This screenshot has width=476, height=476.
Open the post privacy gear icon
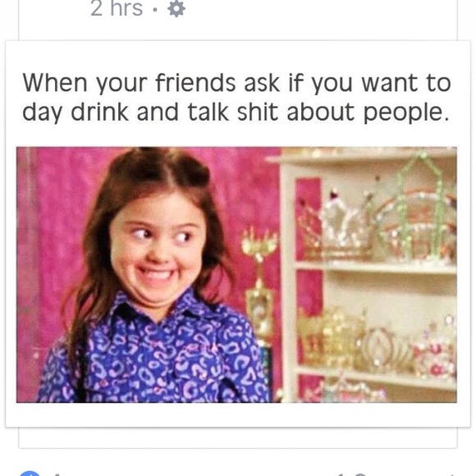[x=176, y=9]
